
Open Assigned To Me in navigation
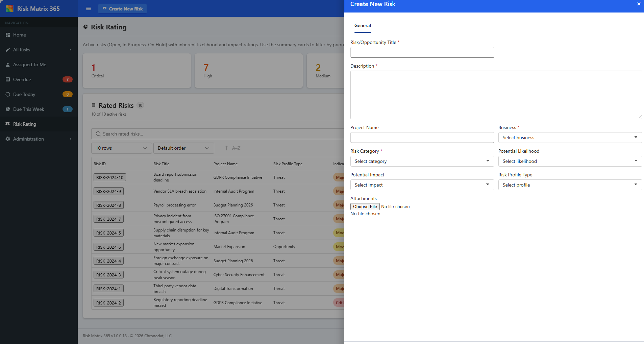(x=39, y=65)
